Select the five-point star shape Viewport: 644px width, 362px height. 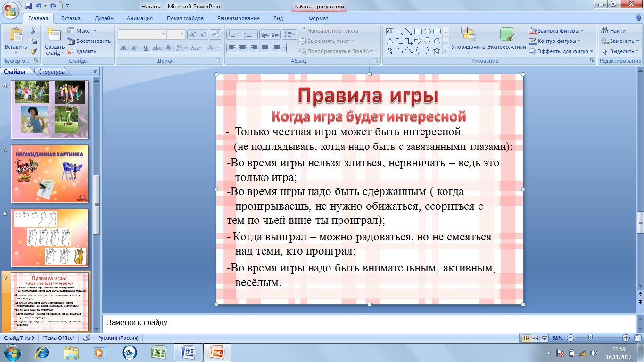[x=437, y=50]
